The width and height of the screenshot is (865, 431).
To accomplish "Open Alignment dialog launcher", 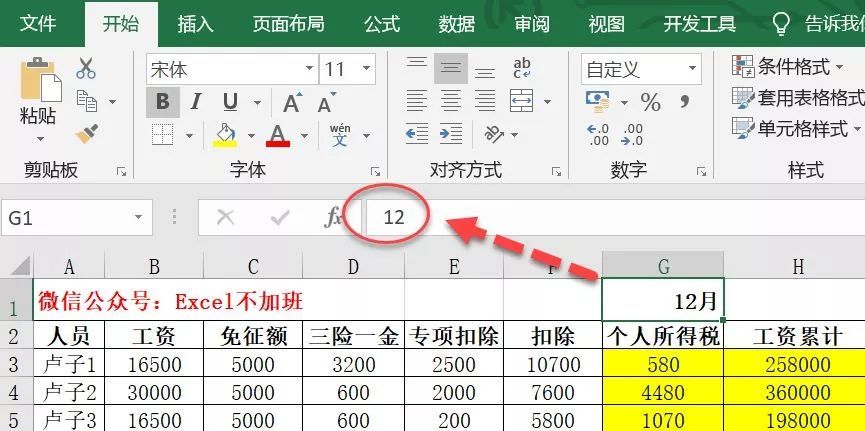I will pyautogui.click(x=557, y=172).
